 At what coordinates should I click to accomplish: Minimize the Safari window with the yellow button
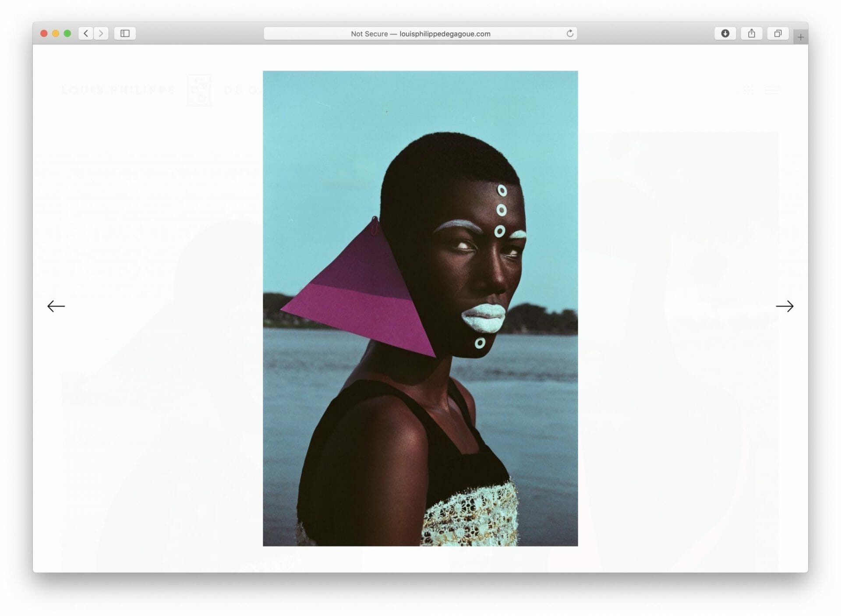[x=56, y=33]
